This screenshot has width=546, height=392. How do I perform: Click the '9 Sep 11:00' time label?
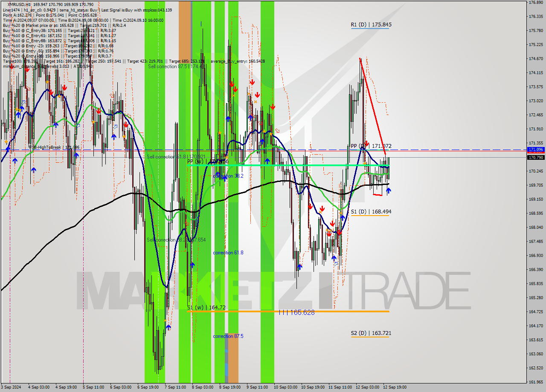point(257,388)
